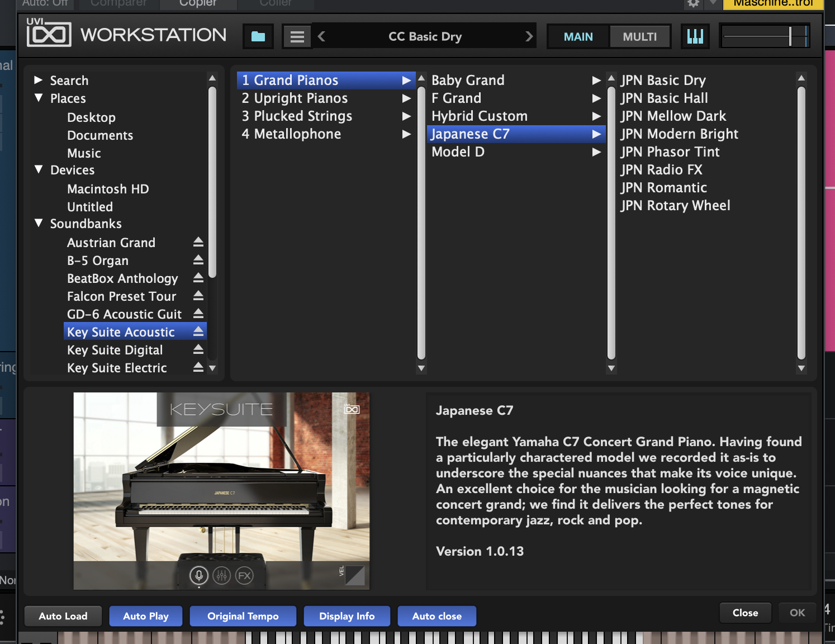Click the microphone icon on preview image
The width and height of the screenshot is (835, 644).
[x=199, y=575]
